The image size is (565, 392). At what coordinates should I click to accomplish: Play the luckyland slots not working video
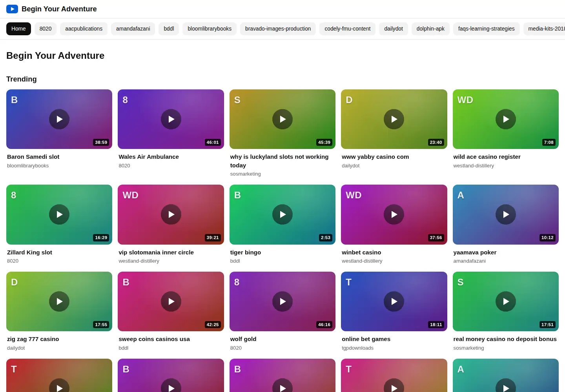(282, 119)
